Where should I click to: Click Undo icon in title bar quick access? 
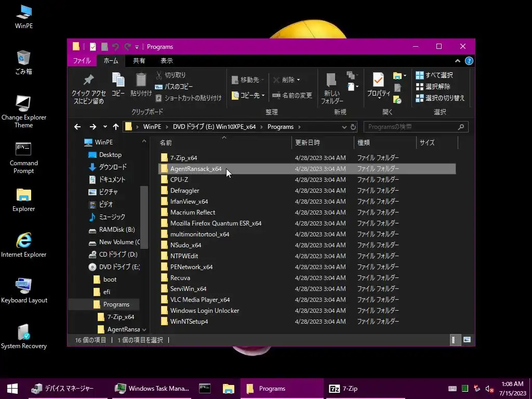point(115,47)
